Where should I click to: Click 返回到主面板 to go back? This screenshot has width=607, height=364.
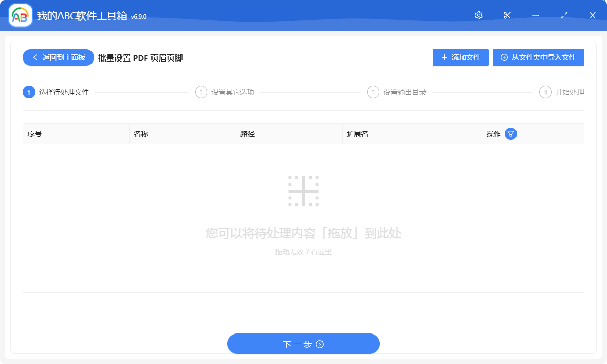(x=58, y=57)
